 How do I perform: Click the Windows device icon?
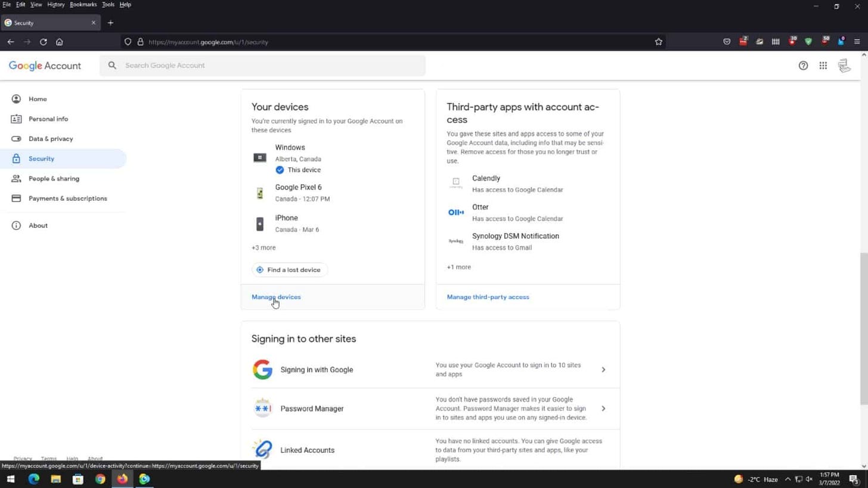259,158
